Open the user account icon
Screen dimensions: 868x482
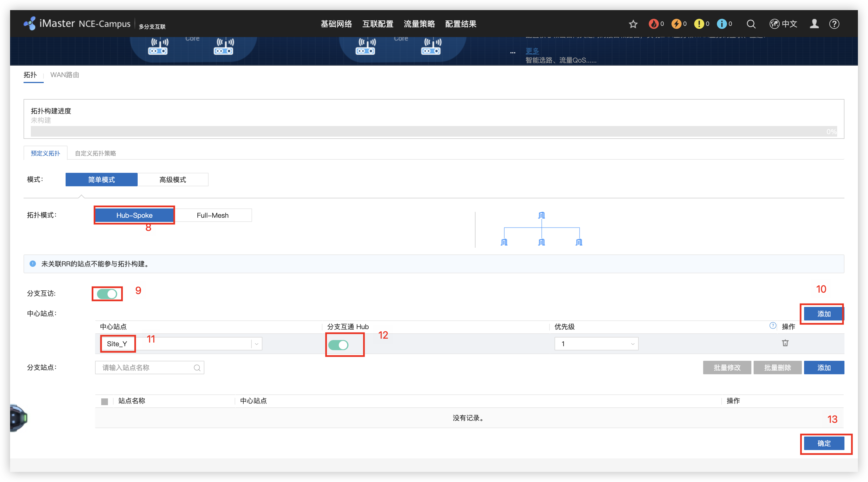pos(814,24)
